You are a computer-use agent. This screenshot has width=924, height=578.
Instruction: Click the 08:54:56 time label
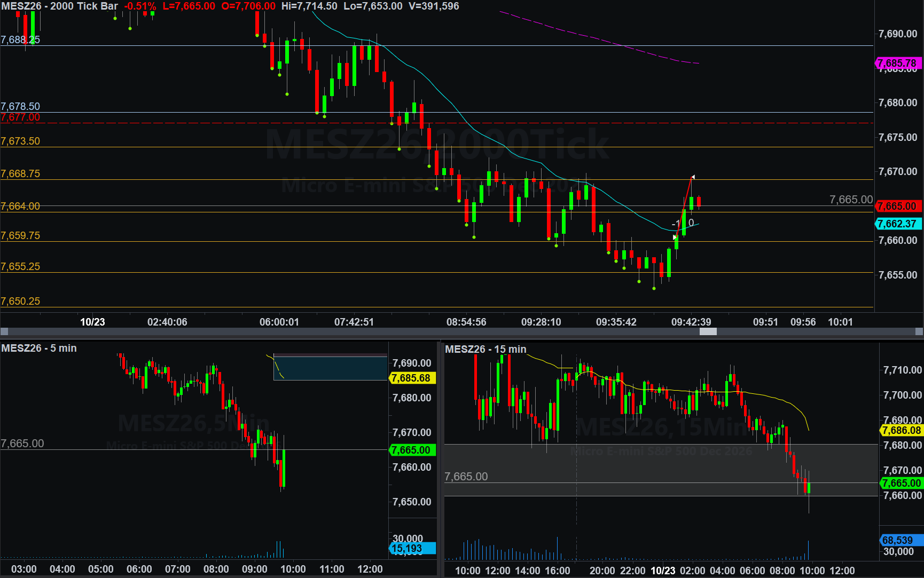click(466, 322)
